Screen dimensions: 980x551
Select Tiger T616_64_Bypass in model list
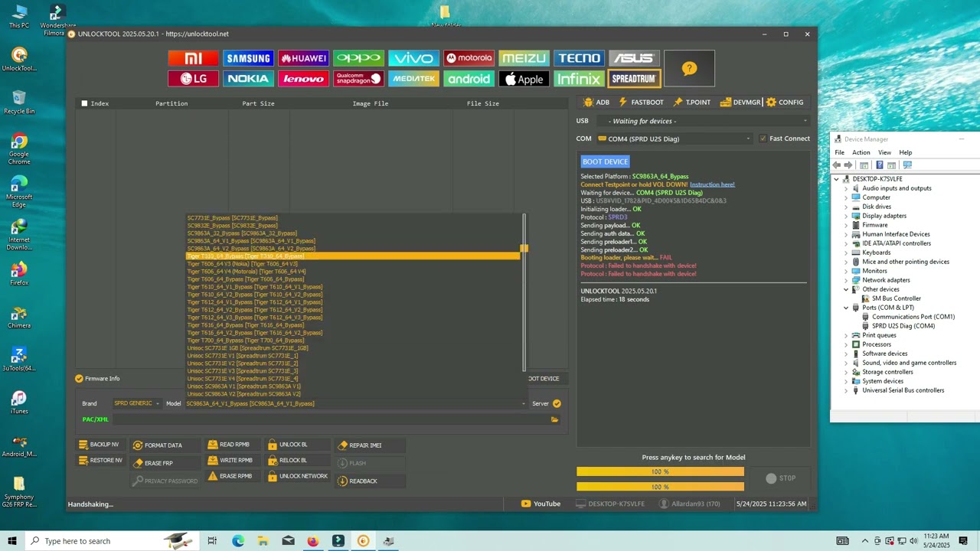246,325
